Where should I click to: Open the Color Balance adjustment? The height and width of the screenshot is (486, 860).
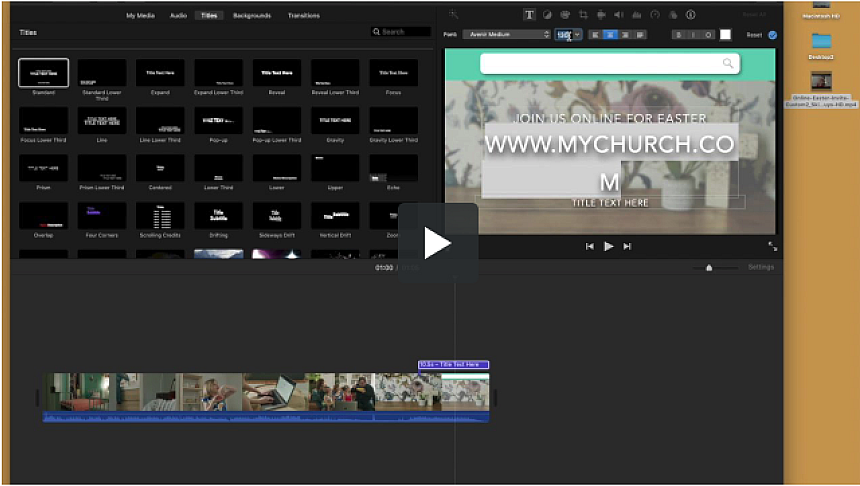point(547,15)
